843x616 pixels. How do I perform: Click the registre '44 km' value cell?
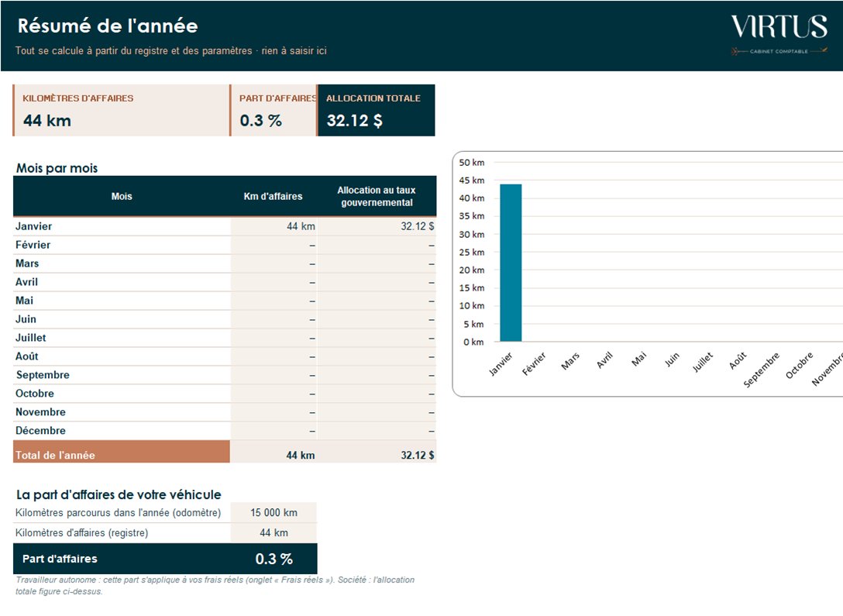(x=274, y=532)
